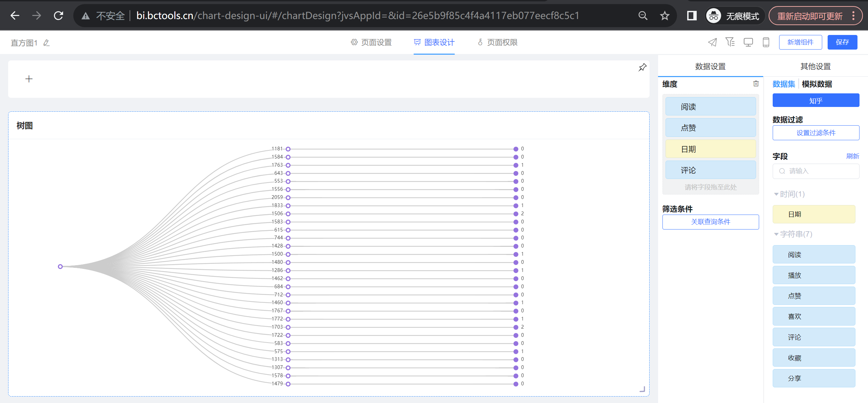Click the tree chart root node
Viewport: 868px width, 403px height.
point(60,267)
